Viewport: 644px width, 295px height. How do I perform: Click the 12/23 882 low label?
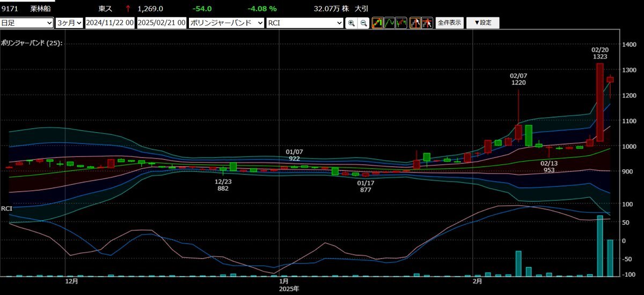click(x=223, y=185)
